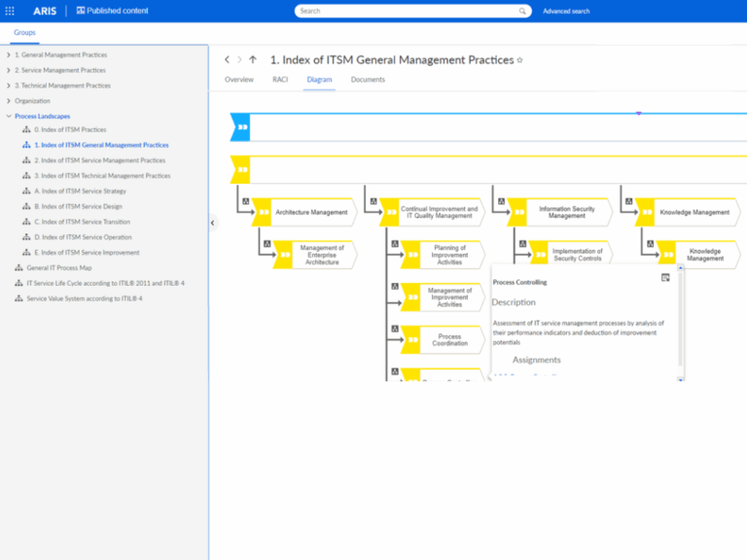This screenshot has height=560, width=747.
Task: Click Management of Enterprise Architecture box
Action: coord(315,255)
